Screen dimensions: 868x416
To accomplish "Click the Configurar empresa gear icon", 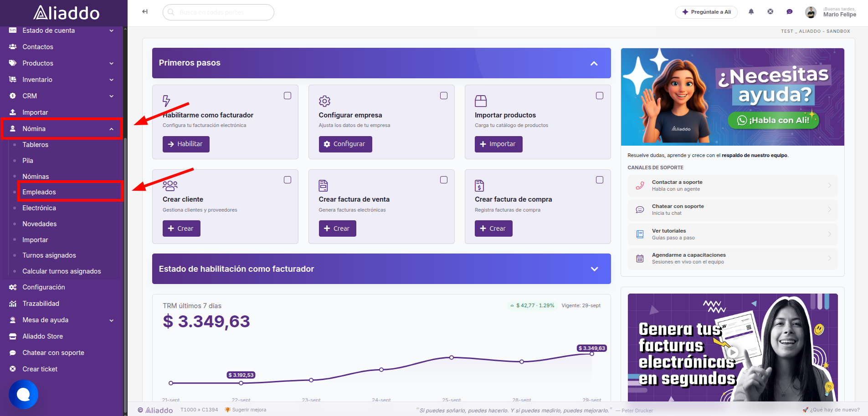I will 324,101.
